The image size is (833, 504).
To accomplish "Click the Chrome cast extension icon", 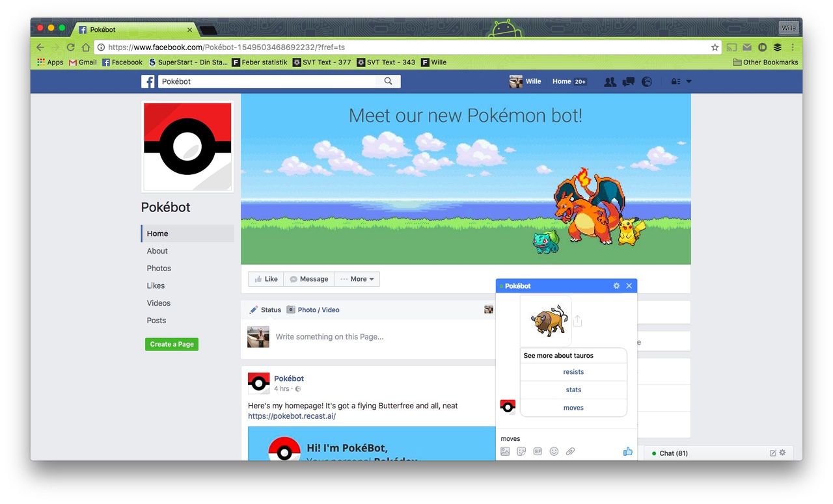I will point(732,47).
